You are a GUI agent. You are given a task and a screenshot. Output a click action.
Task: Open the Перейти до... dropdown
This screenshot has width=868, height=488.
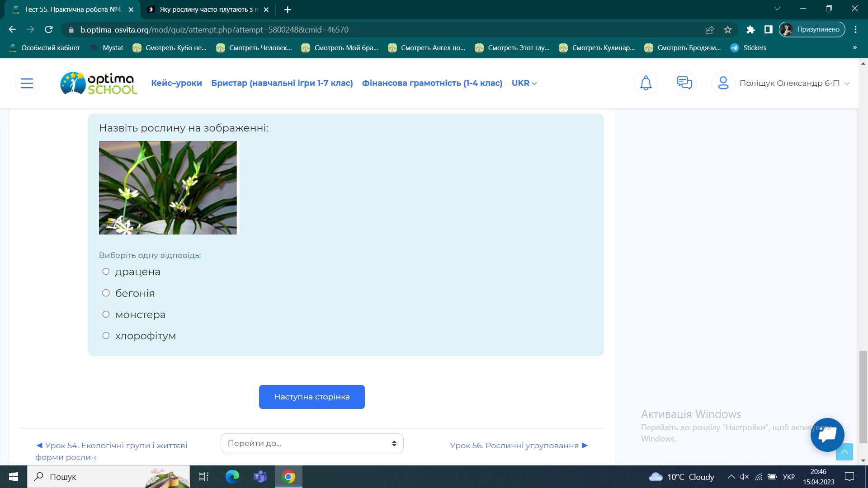point(311,443)
